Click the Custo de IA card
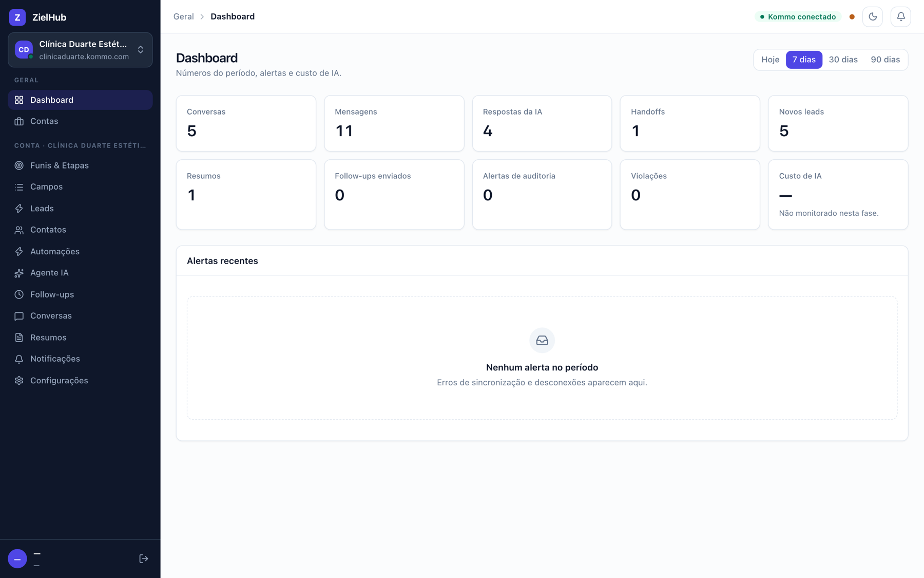Image resolution: width=924 pixels, height=578 pixels. click(838, 195)
